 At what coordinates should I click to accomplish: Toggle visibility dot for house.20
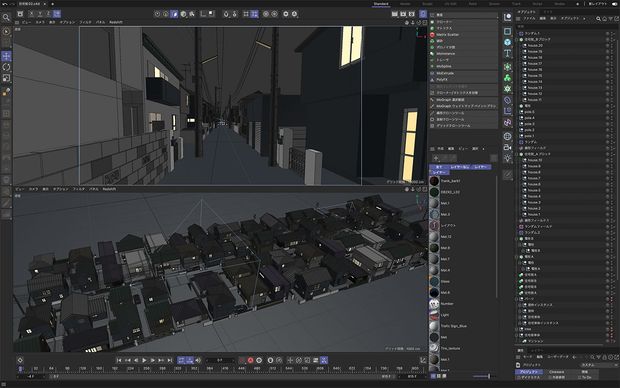pyautogui.click(x=608, y=45)
